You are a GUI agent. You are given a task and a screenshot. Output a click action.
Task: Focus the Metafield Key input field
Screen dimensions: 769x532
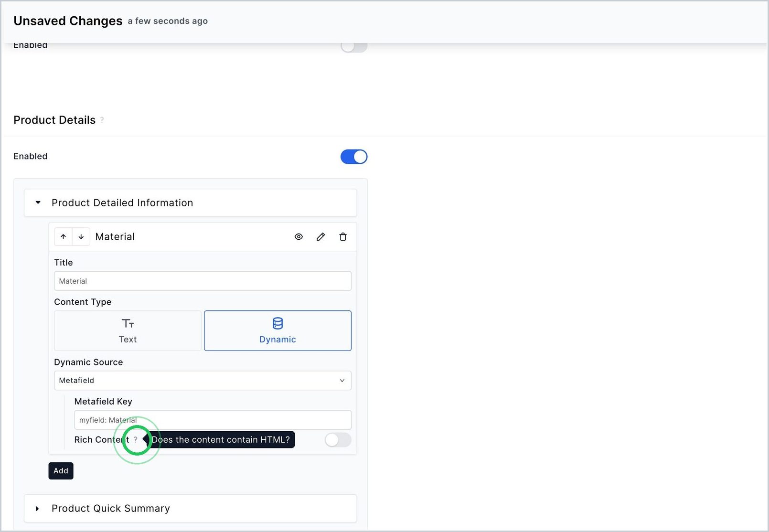coord(213,420)
